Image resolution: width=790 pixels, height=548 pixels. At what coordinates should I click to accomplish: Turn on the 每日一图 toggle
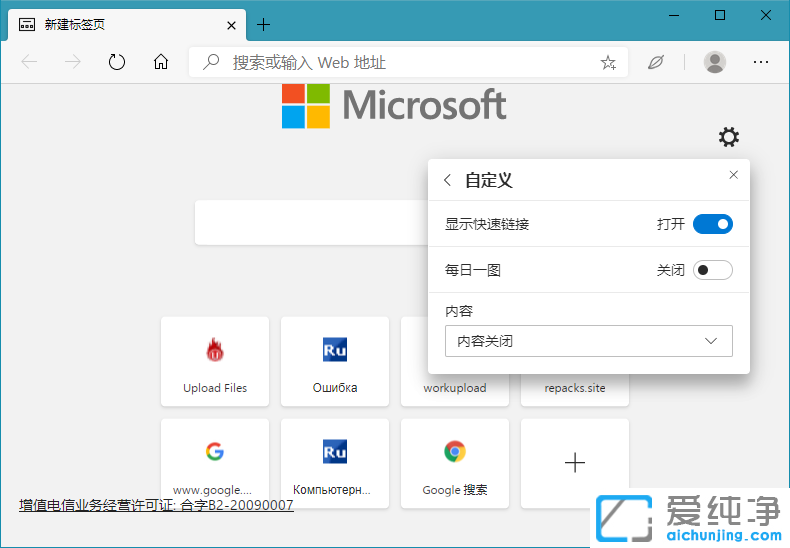[713, 270]
